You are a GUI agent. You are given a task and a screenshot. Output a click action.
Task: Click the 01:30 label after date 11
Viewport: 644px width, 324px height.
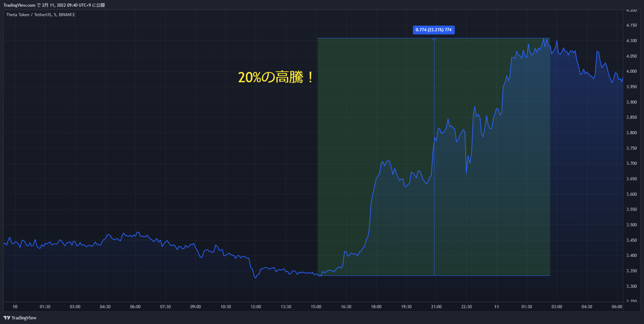[527, 307]
